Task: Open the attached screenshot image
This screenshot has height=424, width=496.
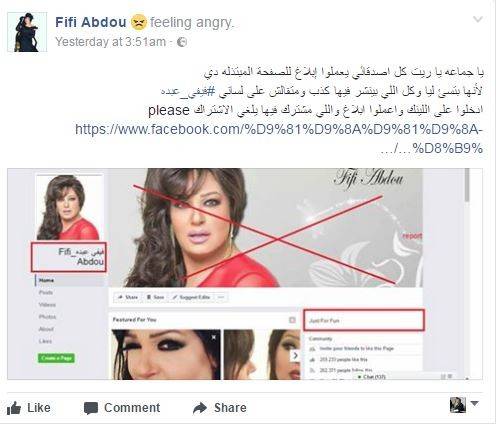Action: click(245, 274)
